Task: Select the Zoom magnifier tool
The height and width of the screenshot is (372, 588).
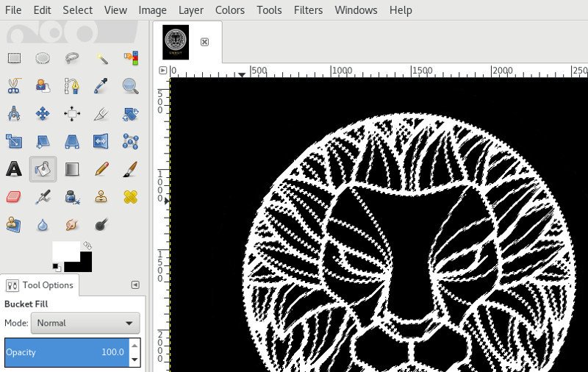Action: [131, 86]
